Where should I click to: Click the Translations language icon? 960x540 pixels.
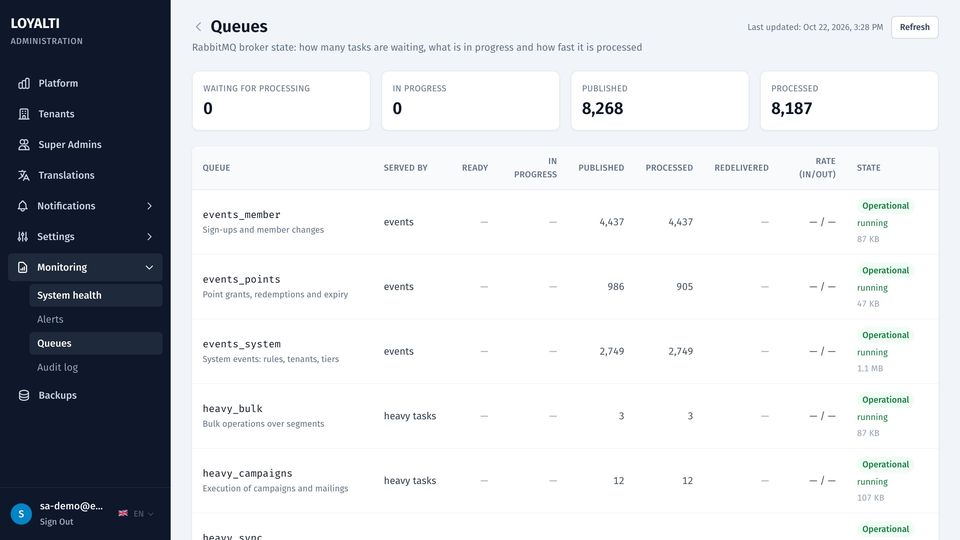24,175
